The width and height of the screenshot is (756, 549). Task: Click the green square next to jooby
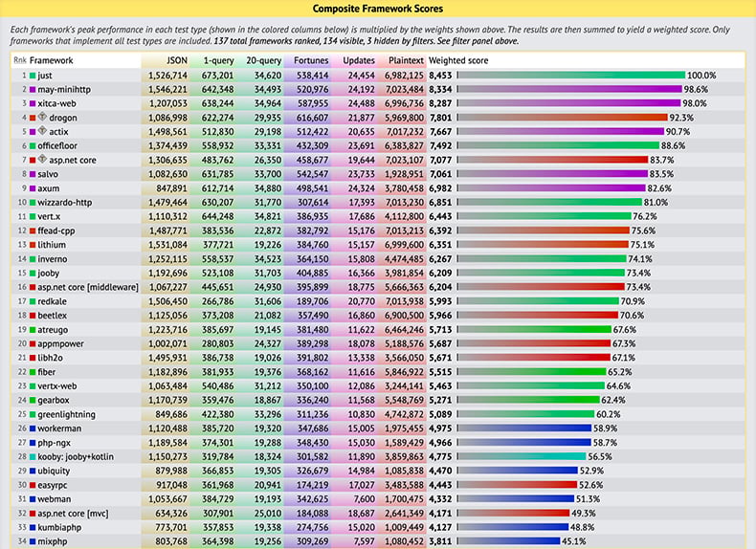[33, 274]
